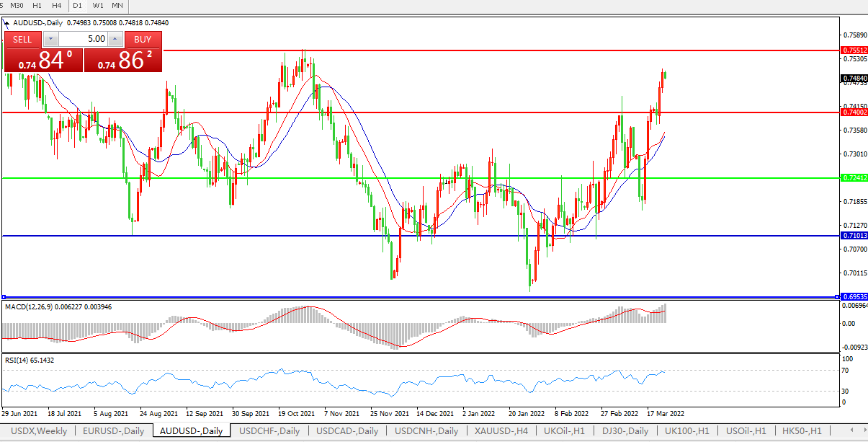Select the H4 timeframe button

56,6
